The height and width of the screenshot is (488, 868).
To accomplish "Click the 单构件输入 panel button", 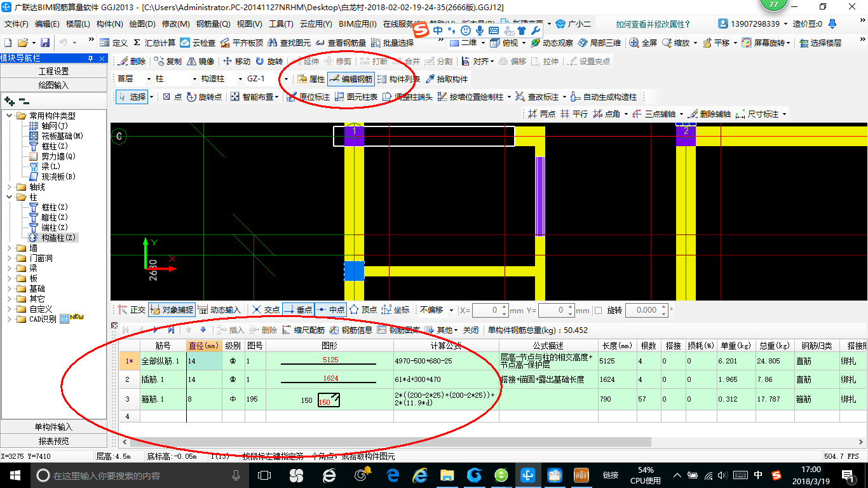I will [x=54, y=427].
